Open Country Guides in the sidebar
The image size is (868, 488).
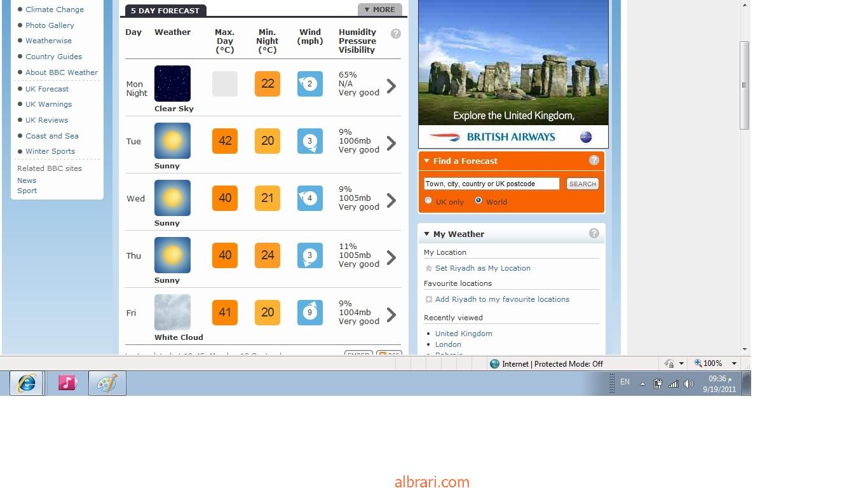(x=53, y=57)
